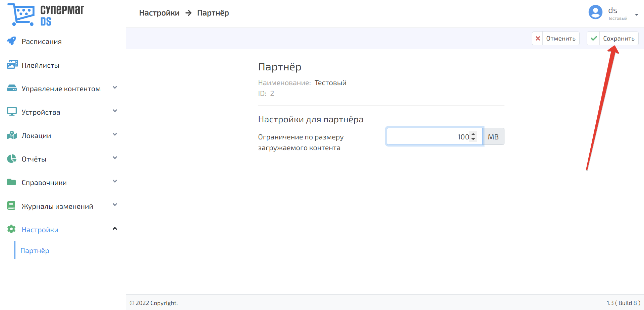Click the Настройки для партнёра heading

click(x=311, y=120)
